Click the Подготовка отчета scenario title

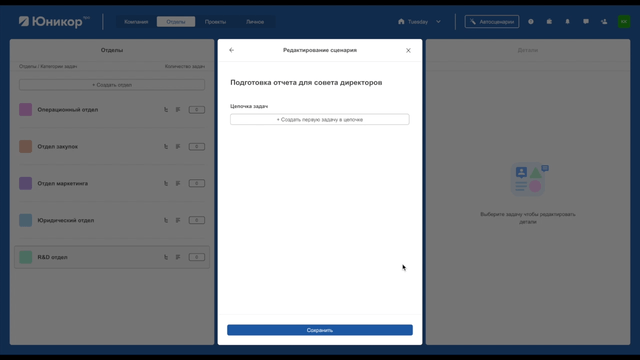(306, 82)
